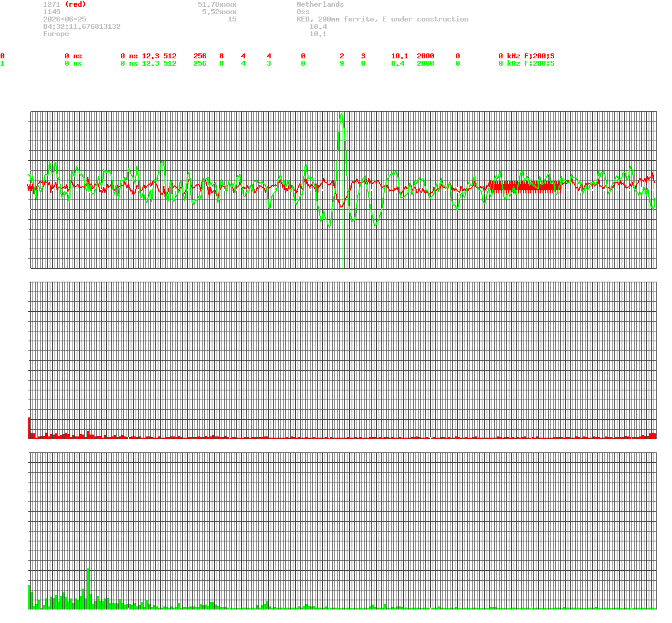Click the red "F;200;S" text
The width and height of the screenshot is (672, 623).
(539, 56)
